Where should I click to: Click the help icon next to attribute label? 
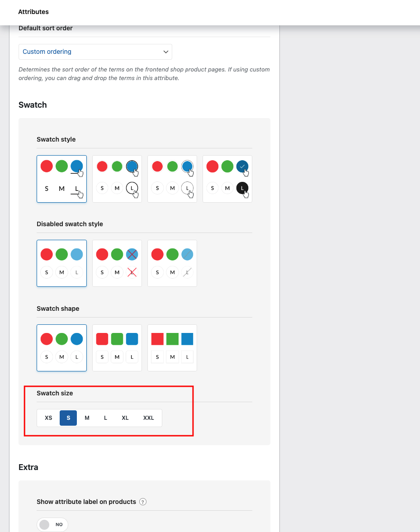point(143,502)
